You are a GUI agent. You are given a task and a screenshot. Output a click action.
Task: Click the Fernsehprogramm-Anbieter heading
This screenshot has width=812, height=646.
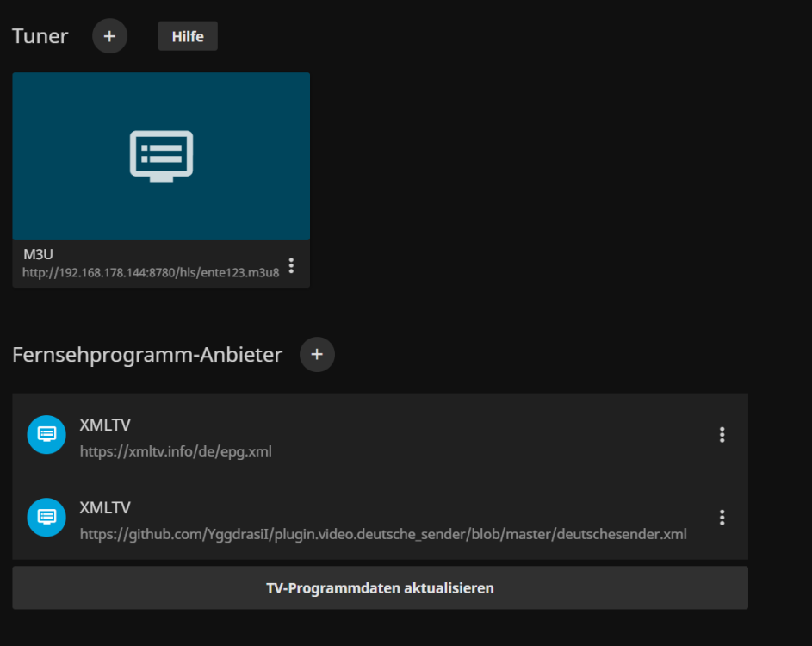[147, 355]
